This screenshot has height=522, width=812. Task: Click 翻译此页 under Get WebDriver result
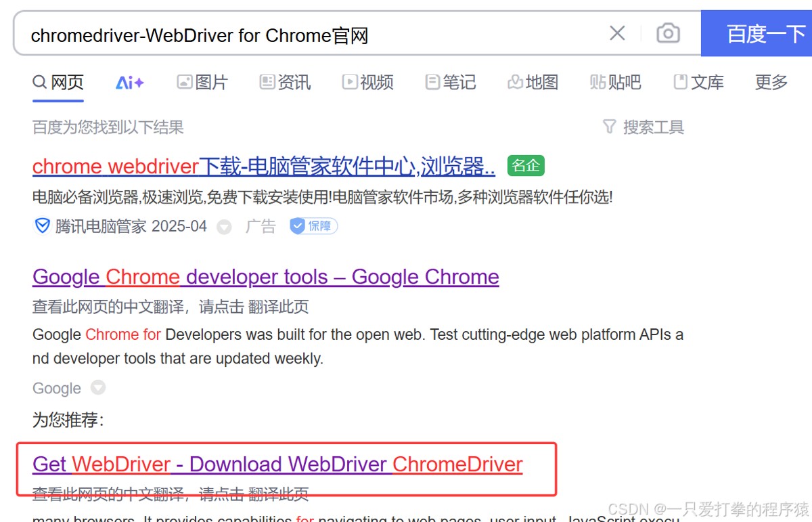click(x=279, y=494)
